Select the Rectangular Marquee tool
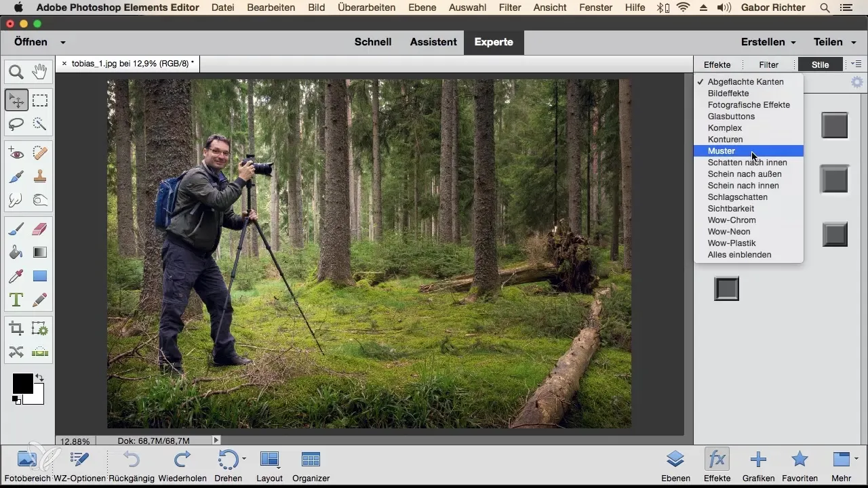The image size is (868, 488). [x=40, y=100]
